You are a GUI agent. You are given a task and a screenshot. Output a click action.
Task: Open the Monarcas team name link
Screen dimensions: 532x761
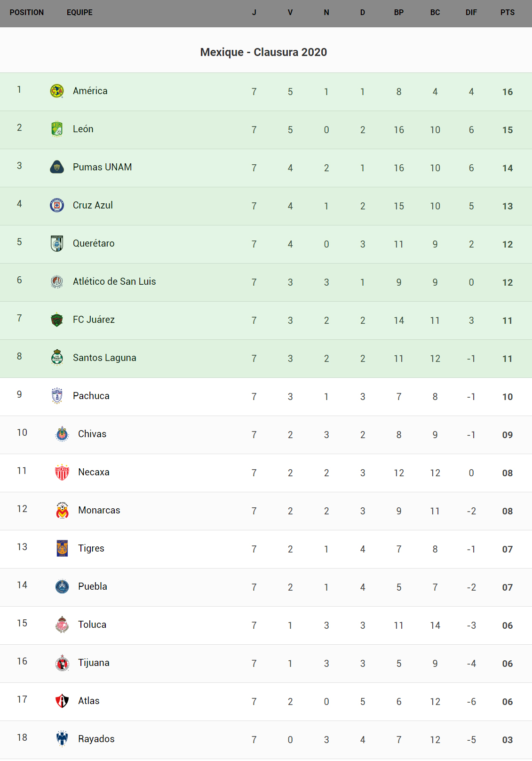coord(99,510)
